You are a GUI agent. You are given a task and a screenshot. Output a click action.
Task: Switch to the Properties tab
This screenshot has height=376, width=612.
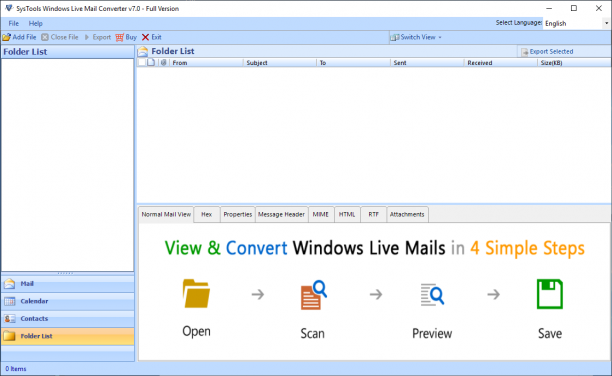coord(238,214)
